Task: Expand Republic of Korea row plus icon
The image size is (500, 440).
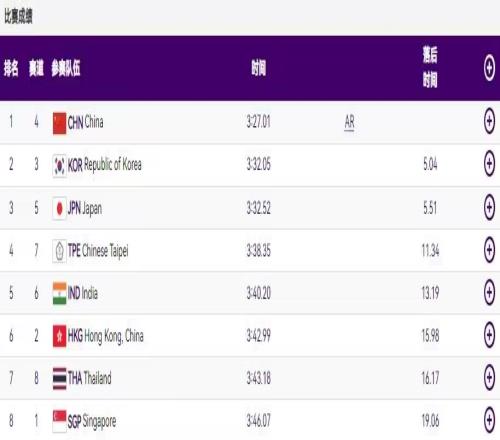Action: click(489, 163)
